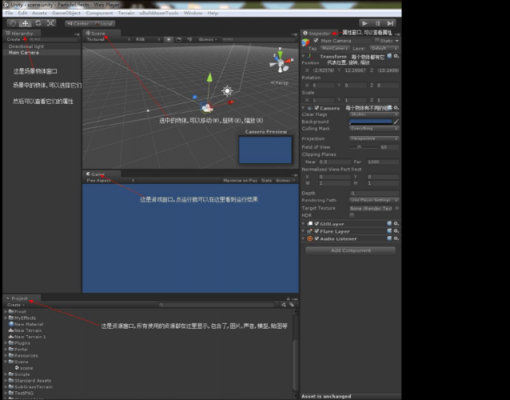The image size is (510, 400).
Task: Toggle Camera component enabled checkbox
Action: click(317, 108)
